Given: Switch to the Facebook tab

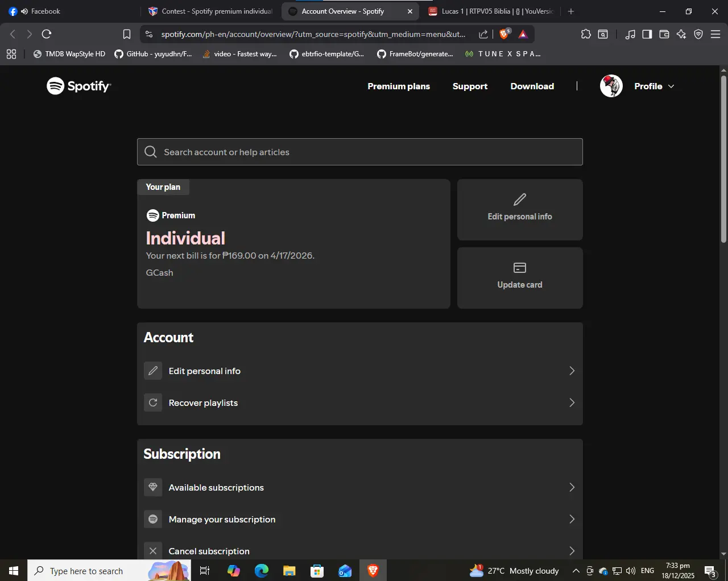Looking at the screenshot, I should 69,11.
